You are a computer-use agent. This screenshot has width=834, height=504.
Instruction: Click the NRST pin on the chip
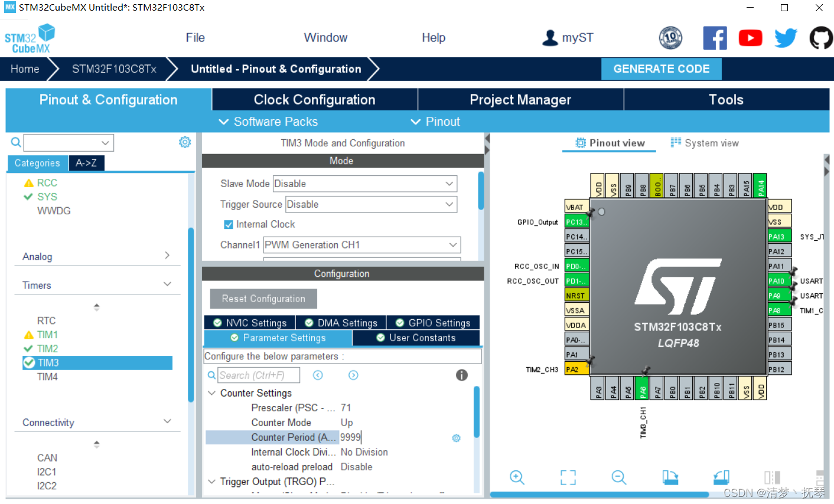(x=576, y=296)
